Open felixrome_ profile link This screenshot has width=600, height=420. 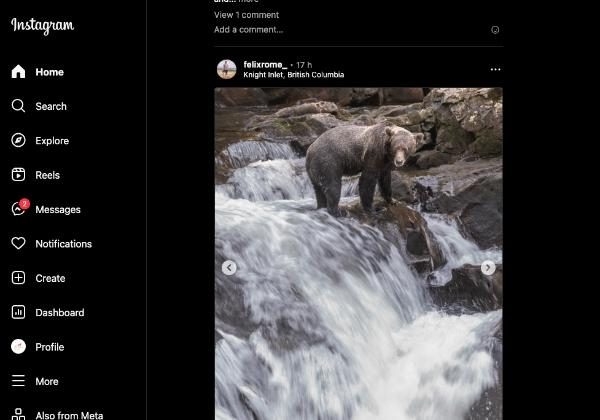tap(265, 65)
